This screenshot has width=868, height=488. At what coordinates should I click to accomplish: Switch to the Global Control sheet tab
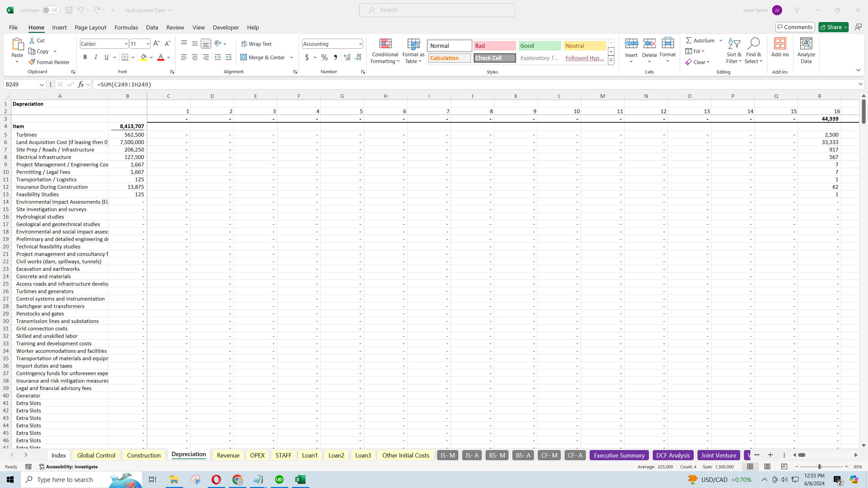coord(96,455)
